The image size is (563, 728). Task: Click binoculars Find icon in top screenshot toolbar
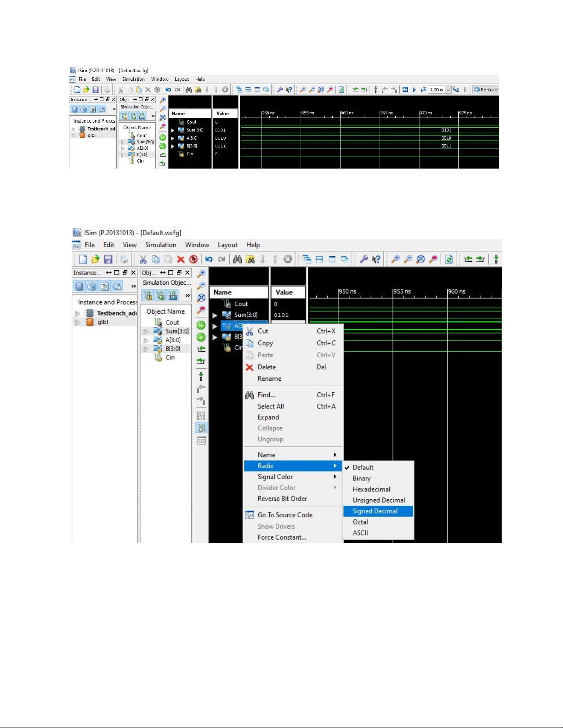188,90
